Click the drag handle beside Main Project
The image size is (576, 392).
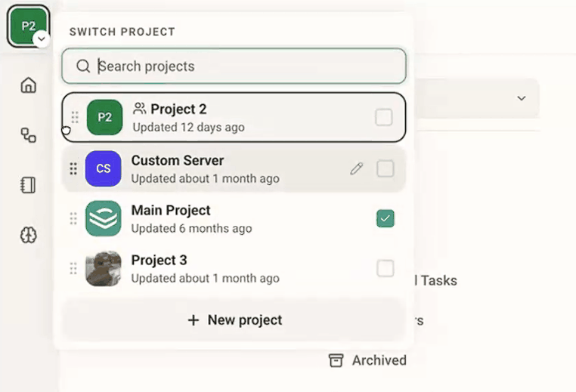point(73,219)
